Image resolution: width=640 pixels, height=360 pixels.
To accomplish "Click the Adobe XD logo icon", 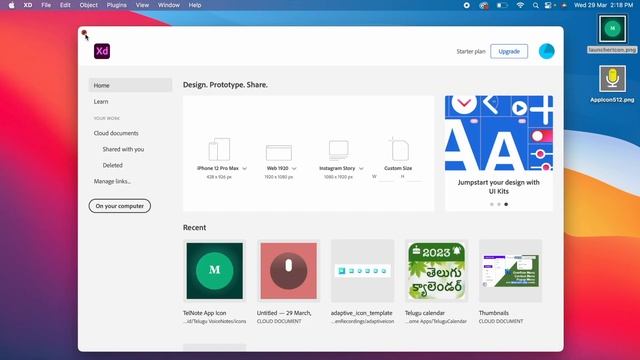I will [x=102, y=51].
